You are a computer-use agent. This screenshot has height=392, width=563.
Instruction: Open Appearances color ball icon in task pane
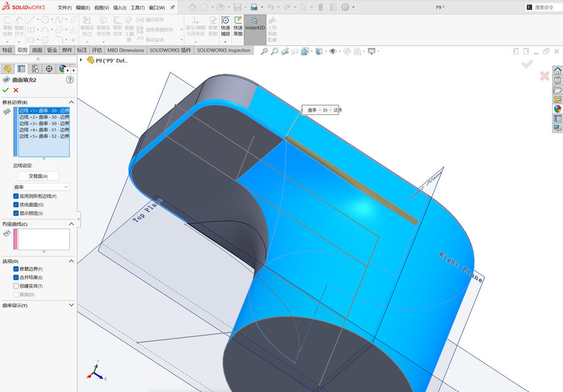point(558,109)
